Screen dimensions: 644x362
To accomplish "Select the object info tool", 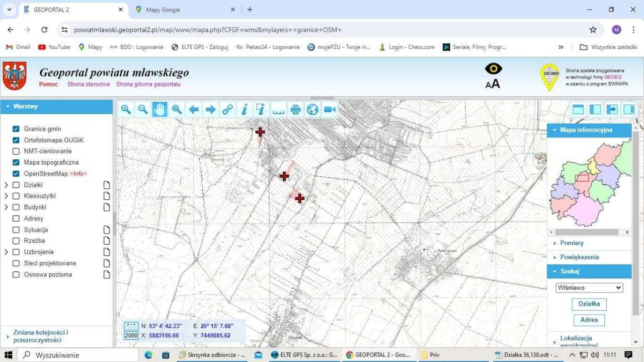I will tap(245, 109).
